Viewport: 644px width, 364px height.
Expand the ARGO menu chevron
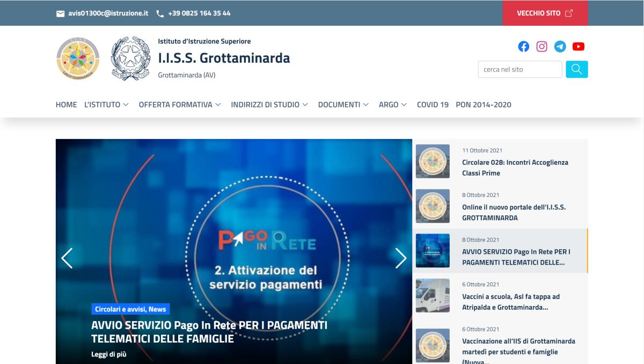404,105
